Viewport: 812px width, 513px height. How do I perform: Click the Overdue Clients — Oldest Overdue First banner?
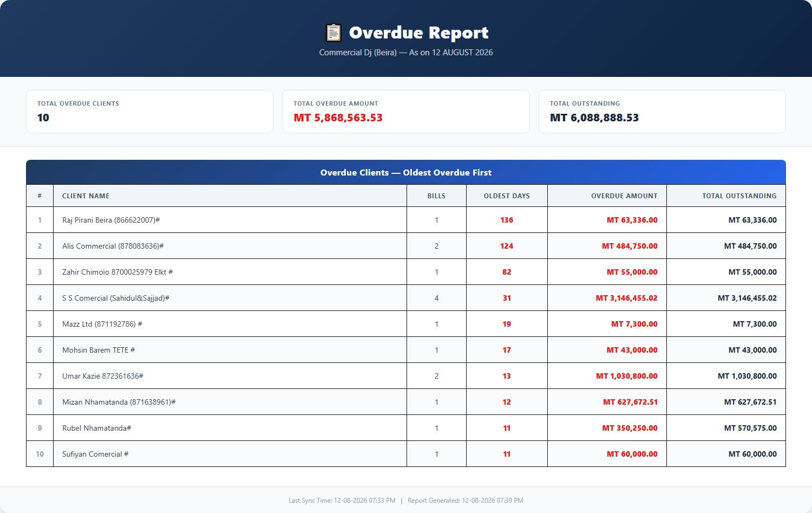[x=406, y=172]
